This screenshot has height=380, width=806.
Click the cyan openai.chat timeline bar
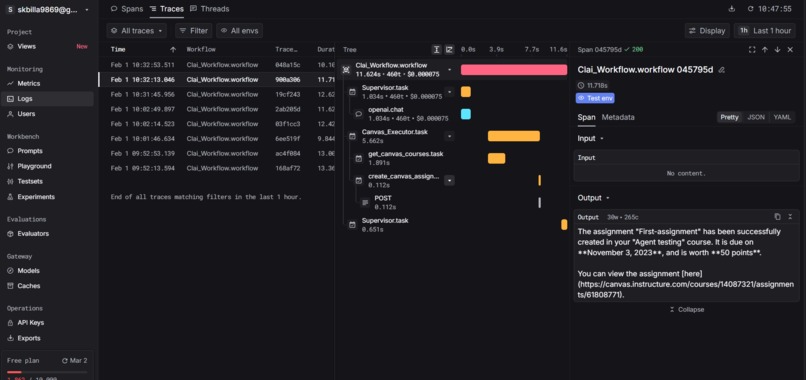[x=466, y=114]
